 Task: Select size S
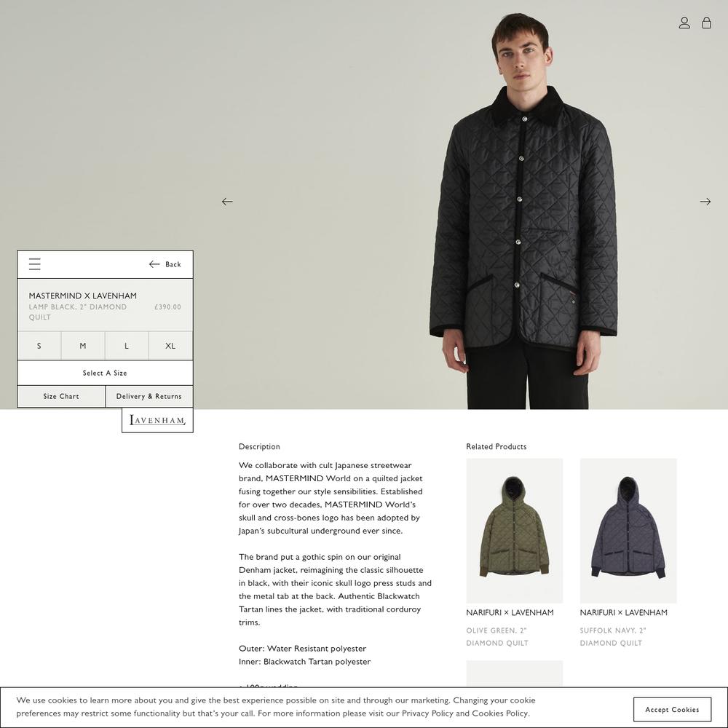[39, 346]
